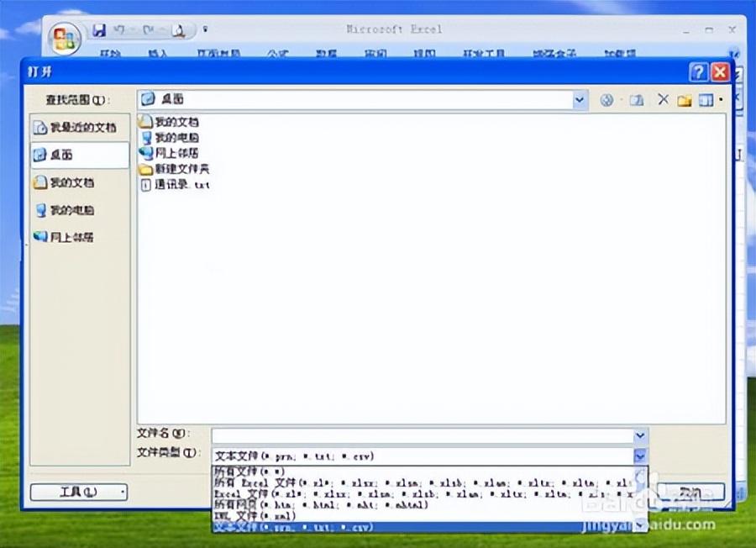Click the 取消 cancel button

[x=691, y=492]
